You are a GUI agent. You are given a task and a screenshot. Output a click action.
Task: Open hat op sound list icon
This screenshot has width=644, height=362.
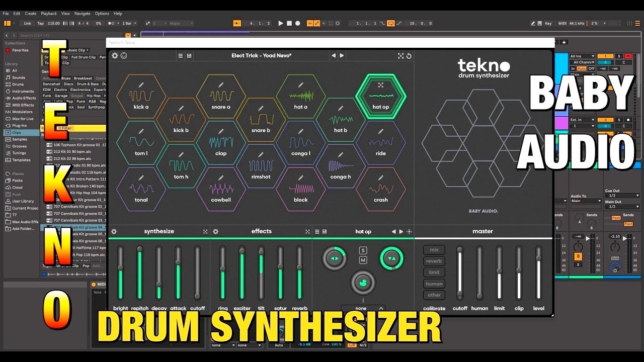317,232
